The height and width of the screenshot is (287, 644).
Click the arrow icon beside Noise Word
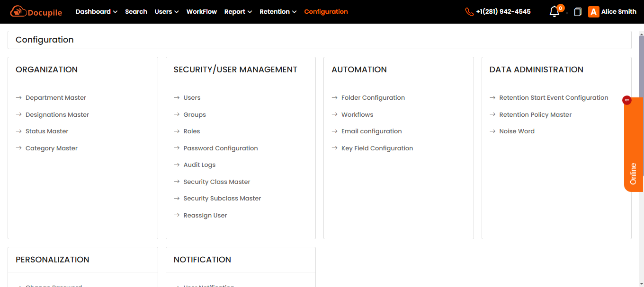click(492, 131)
